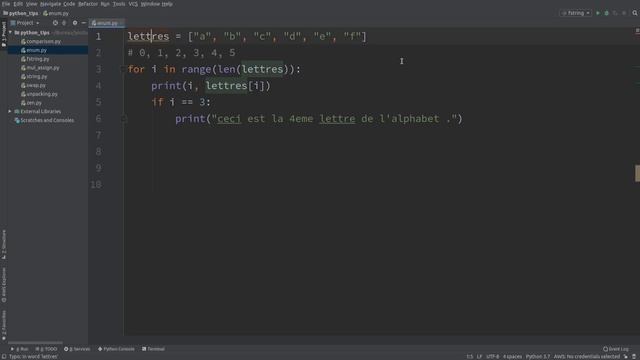This screenshot has width=640, height=360.
Task: Click the Search Everywhere magnifier icon
Action: [x=635, y=13]
